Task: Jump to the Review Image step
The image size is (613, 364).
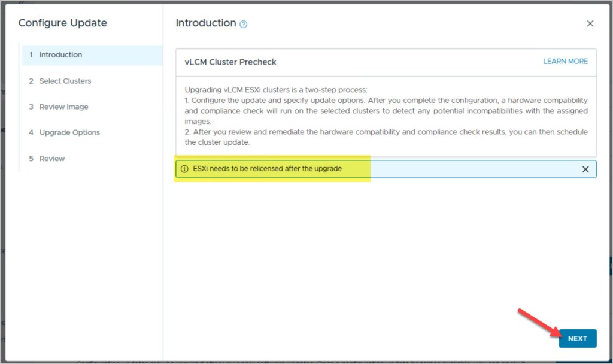Action: [63, 107]
